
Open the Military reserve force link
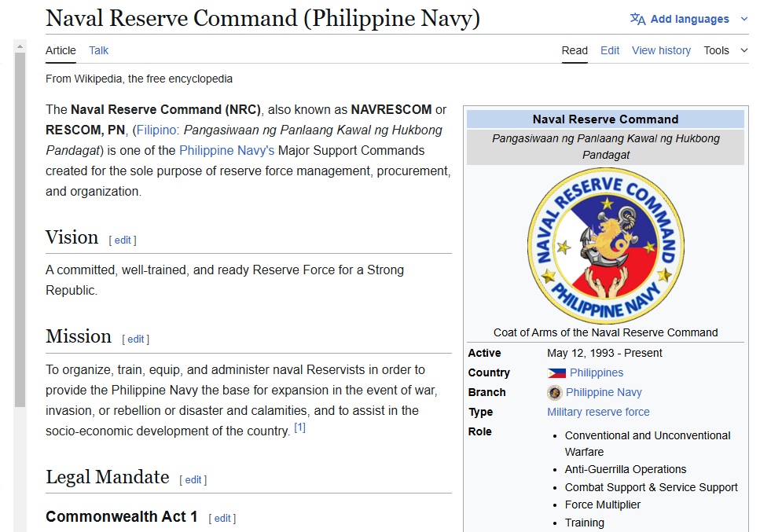point(598,412)
